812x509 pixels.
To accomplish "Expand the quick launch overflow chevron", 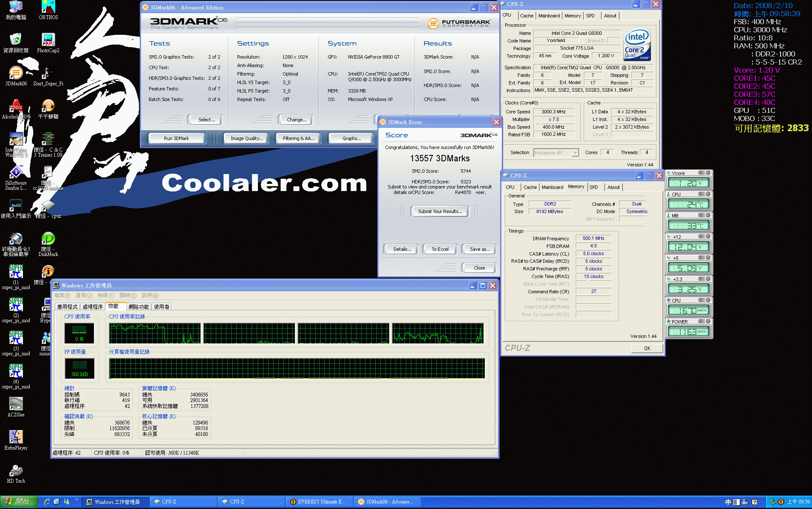I will tap(77, 500).
